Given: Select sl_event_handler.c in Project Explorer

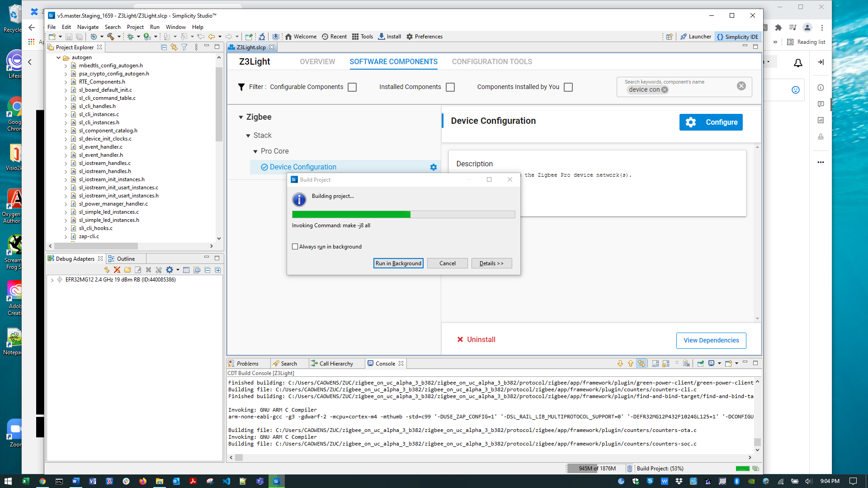Looking at the screenshot, I should tap(100, 147).
